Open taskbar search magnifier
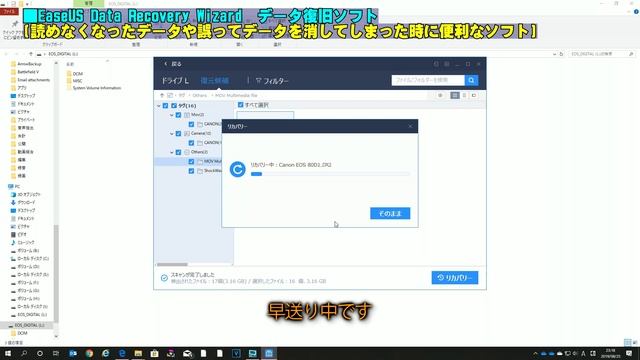The height and width of the screenshot is (360, 640). (x=24, y=353)
